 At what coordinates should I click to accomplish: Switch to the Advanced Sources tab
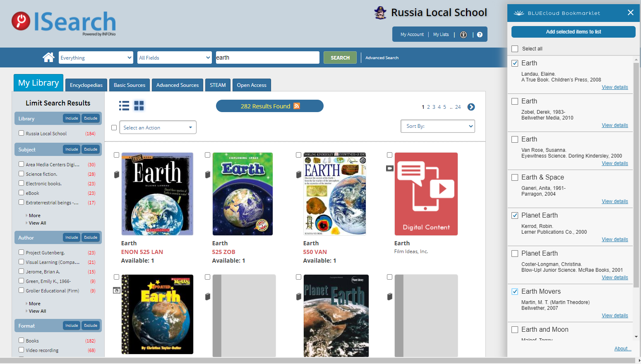point(178,85)
